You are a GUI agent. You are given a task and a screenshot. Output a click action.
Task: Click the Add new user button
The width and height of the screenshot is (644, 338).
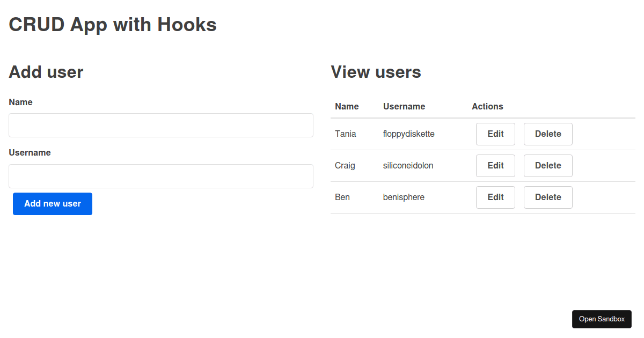(x=52, y=204)
